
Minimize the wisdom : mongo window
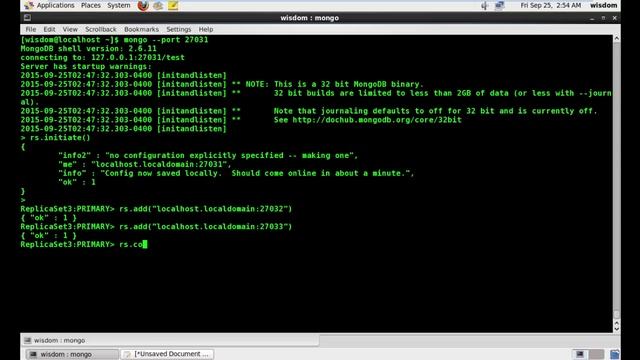coord(592,18)
